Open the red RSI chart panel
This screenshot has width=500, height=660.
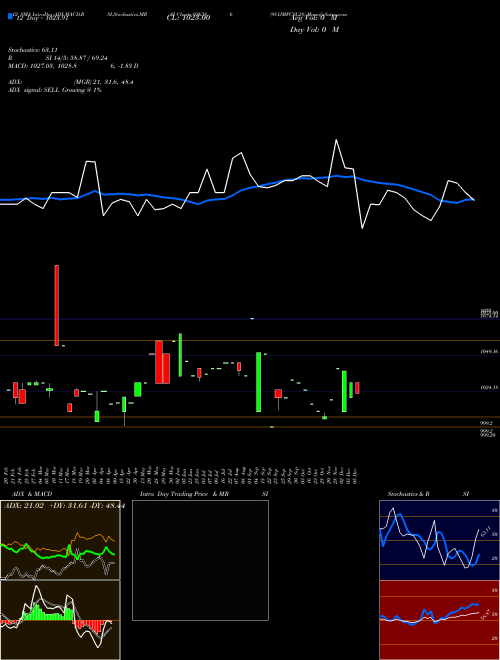click(x=439, y=620)
